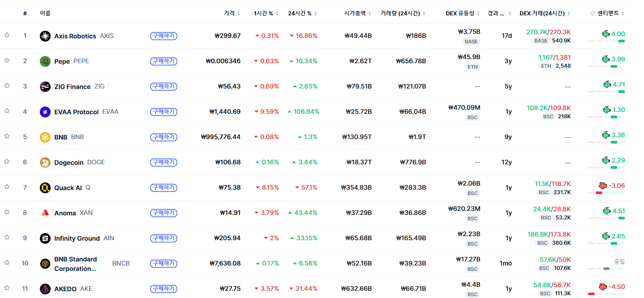Sort by DEX 유동성 column

pyautogui.click(x=463, y=14)
